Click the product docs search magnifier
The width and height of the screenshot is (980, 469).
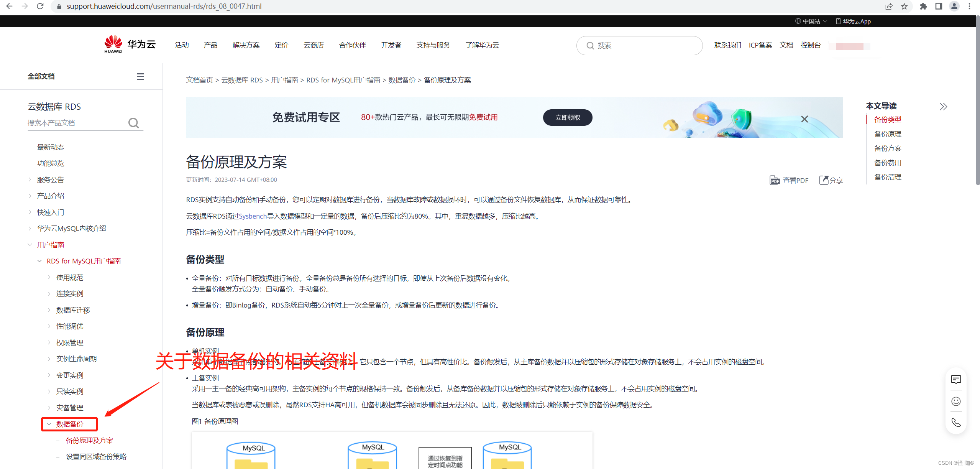(133, 123)
